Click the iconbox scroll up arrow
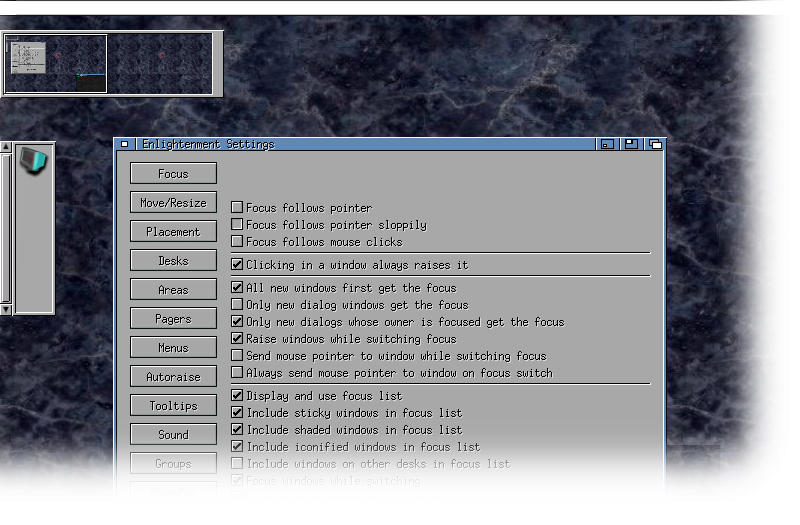The image size is (800, 525). [x=6, y=147]
